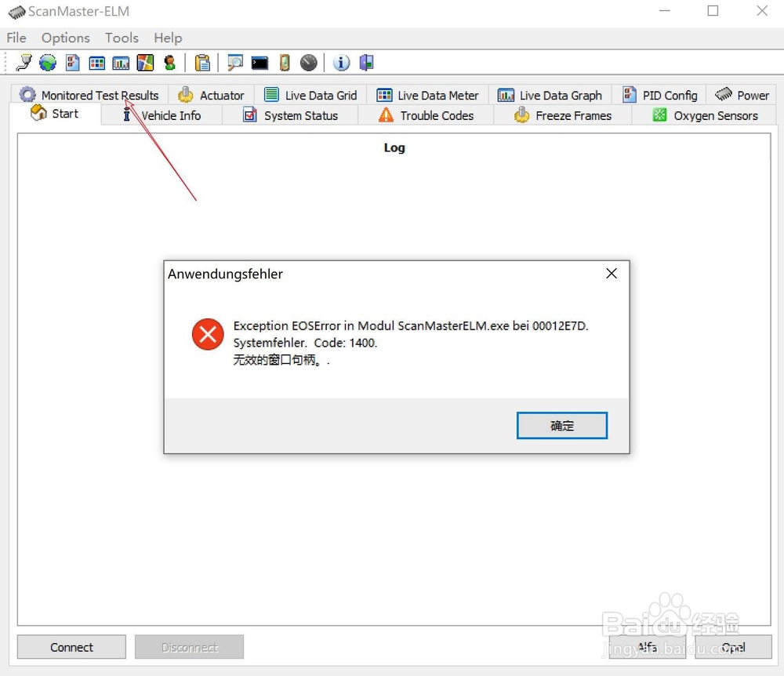
Task: Click the bar chart toolbar icon
Action: [x=121, y=63]
